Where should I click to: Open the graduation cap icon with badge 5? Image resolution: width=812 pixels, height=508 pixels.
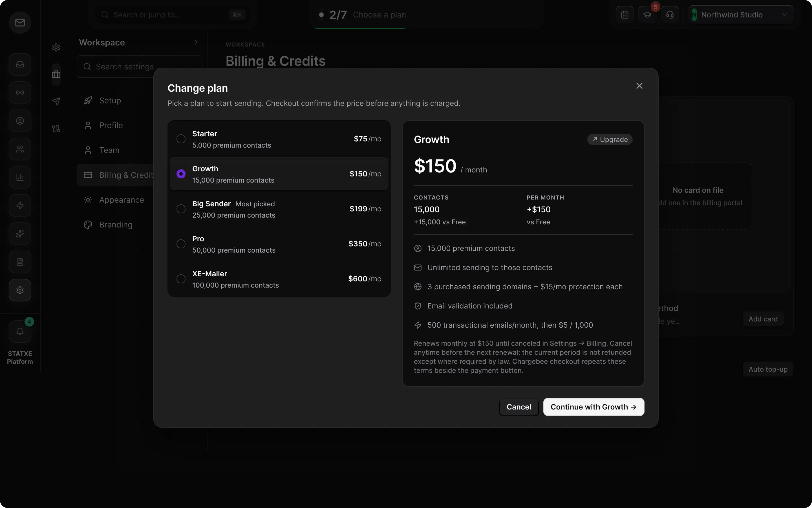[647, 15]
